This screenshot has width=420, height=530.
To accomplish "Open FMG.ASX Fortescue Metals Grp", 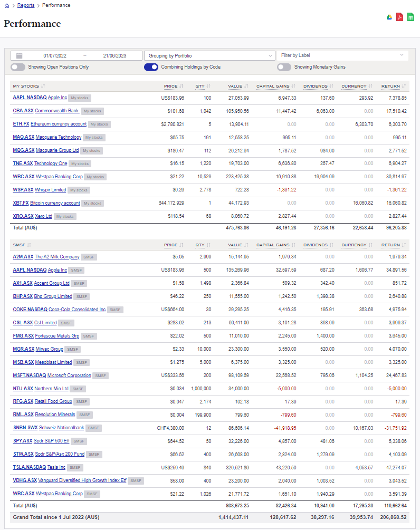I will [x=46, y=336].
